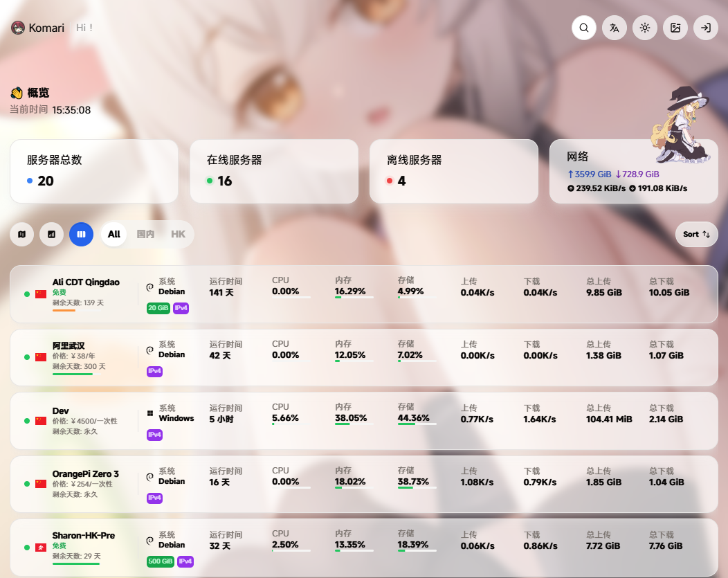The width and height of the screenshot is (728, 578).
Task: Open the language translation menu
Action: 615,28
